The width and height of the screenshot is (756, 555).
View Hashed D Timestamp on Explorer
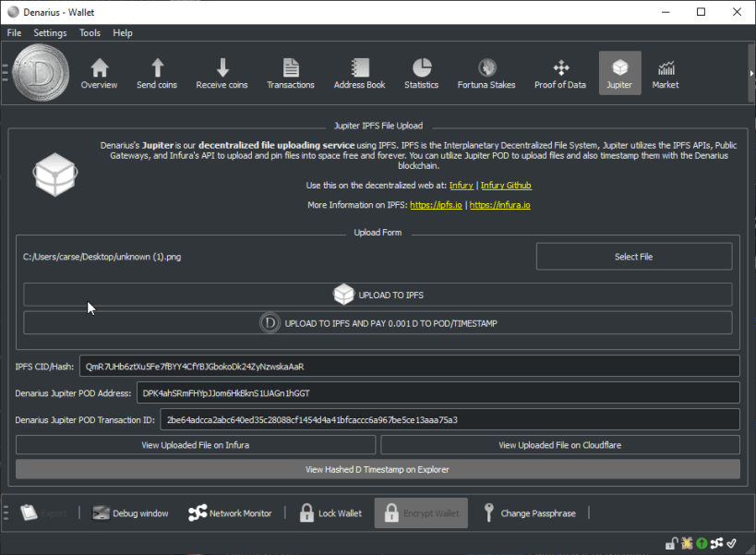click(x=378, y=469)
